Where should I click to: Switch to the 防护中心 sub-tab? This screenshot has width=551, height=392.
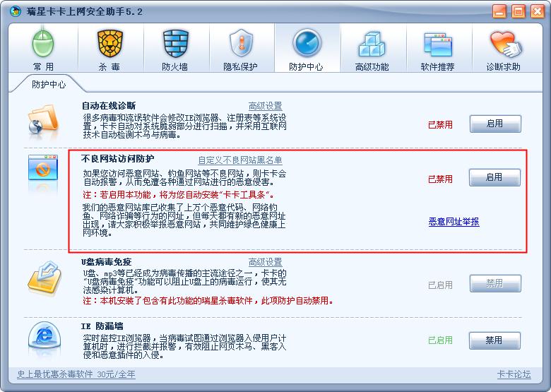coord(49,85)
